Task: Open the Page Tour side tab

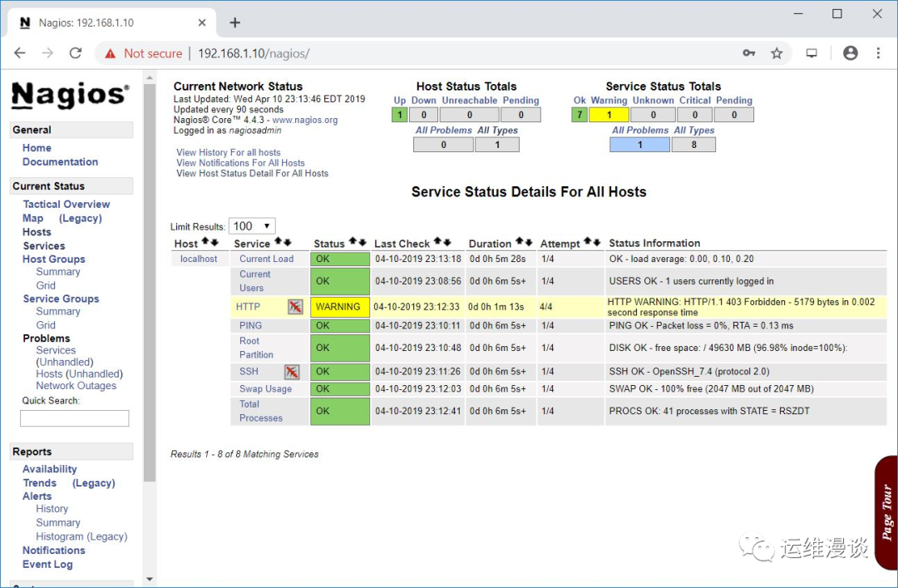Action: click(886, 512)
